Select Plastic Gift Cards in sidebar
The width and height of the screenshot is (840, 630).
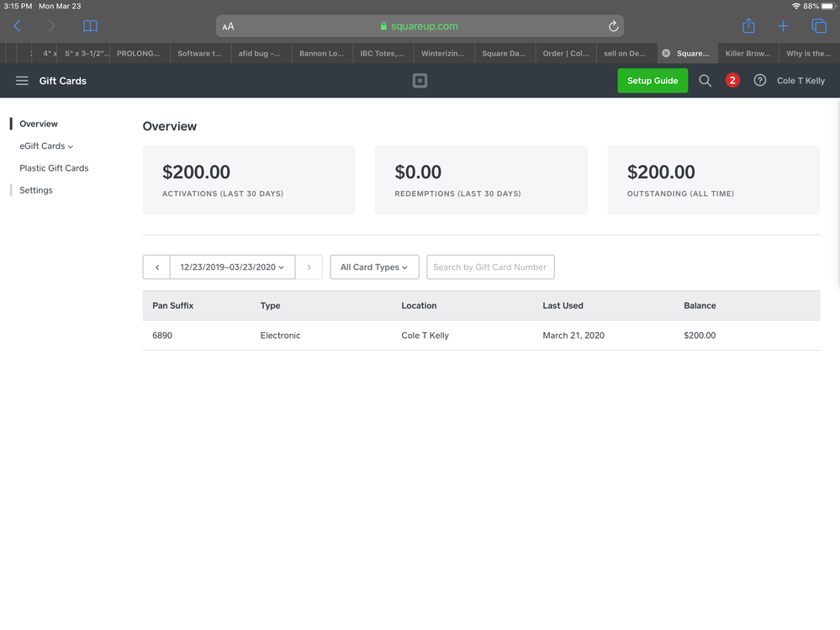tap(54, 168)
